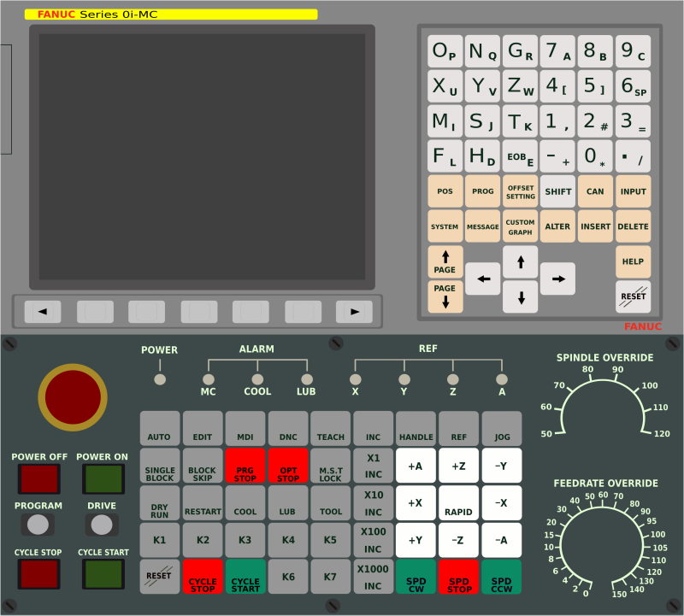Select HANDLE mode
684x616 pixels.
coord(416,428)
